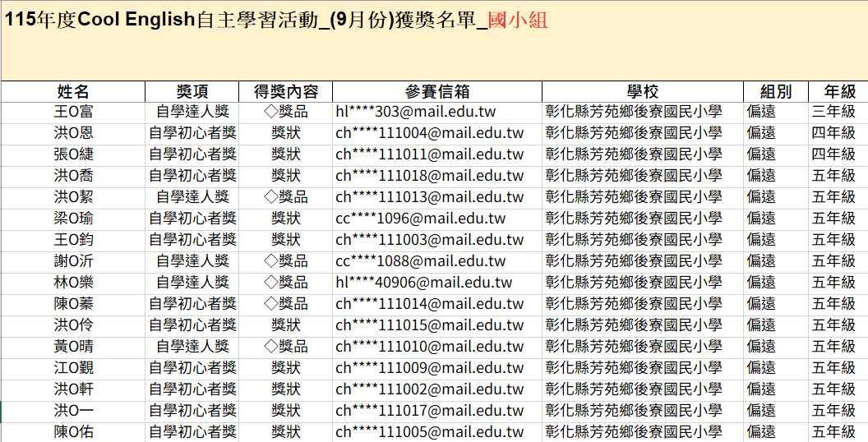Click the 姓名 column header cell
This screenshot has width=868, height=442.
[73, 92]
